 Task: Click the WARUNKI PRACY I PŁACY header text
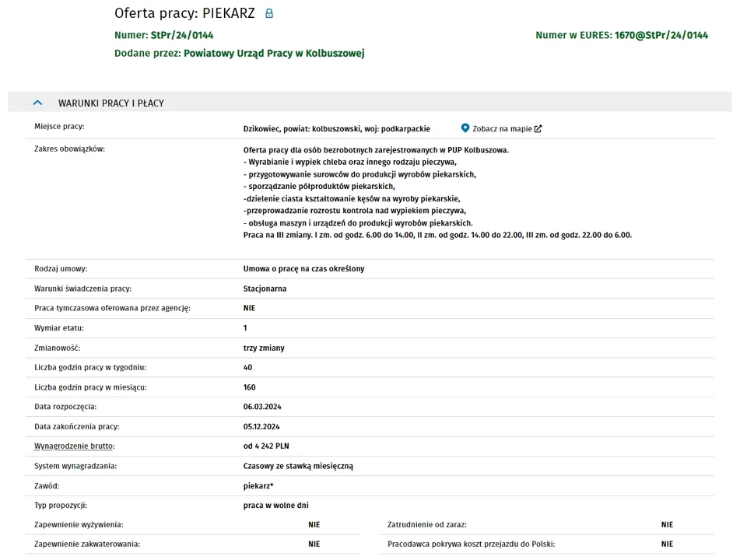pos(111,103)
